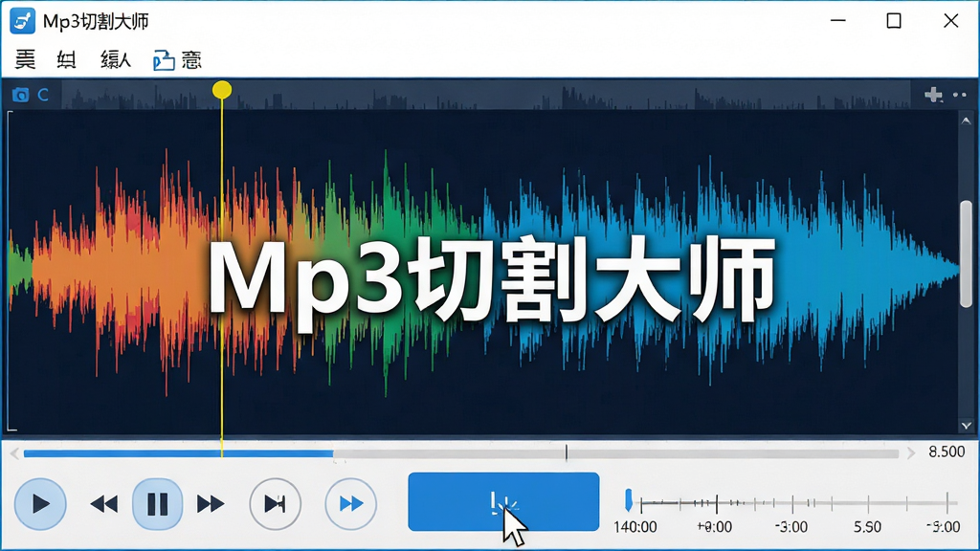Skip to end with the circled skip button
Viewport: 980px width, 551px height.
pyautogui.click(x=275, y=503)
